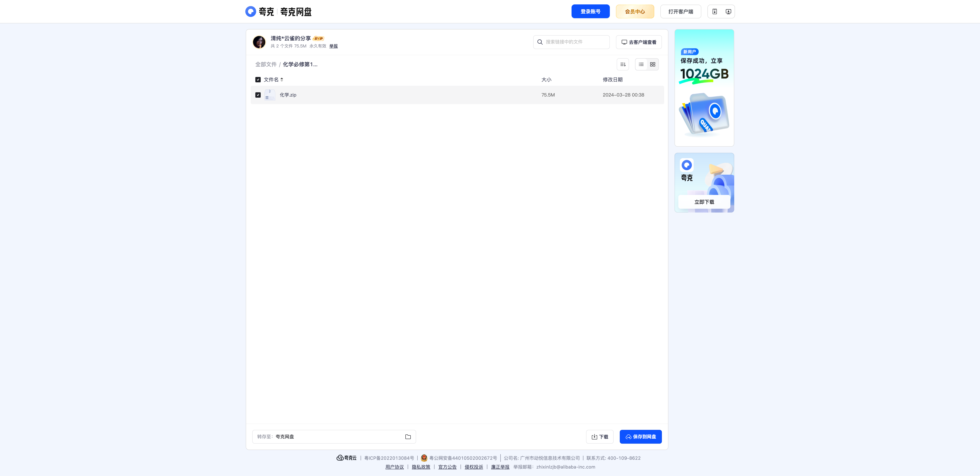This screenshot has height=476, width=980.
Task: Click 保存到网盘 save button
Action: point(641,437)
